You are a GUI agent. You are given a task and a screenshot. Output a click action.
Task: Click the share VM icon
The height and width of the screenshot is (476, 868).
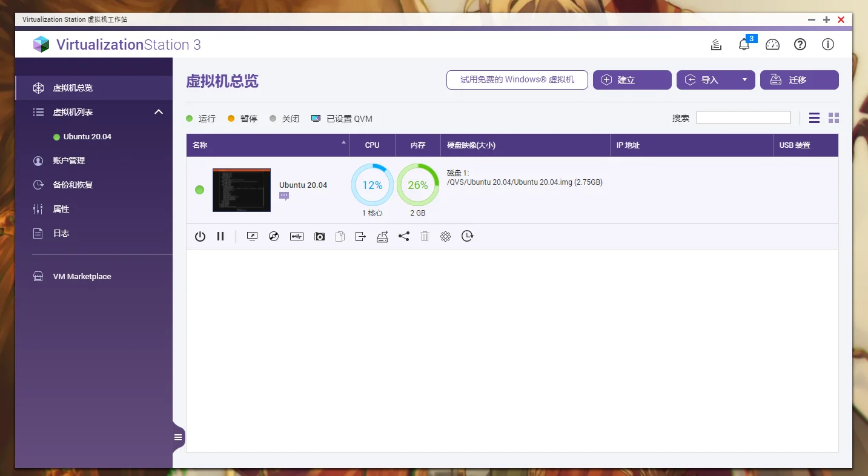coord(403,236)
